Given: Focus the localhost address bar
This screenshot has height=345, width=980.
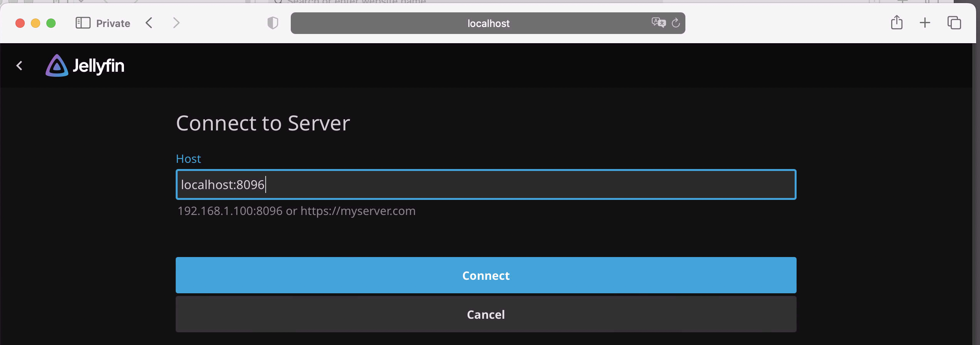Looking at the screenshot, I should point(488,24).
